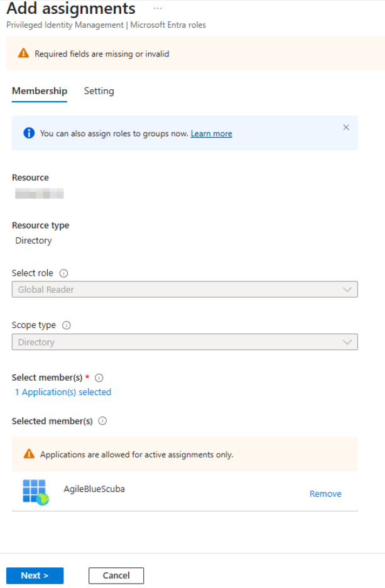
Task: Expand the Select role chevron arrow
Action: [x=347, y=290]
